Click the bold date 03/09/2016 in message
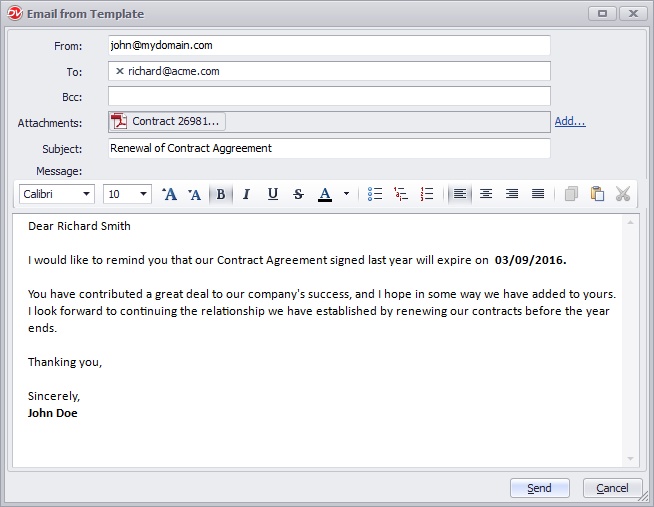Image resolution: width=654 pixels, height=507 pixels. tap(531, 260)
